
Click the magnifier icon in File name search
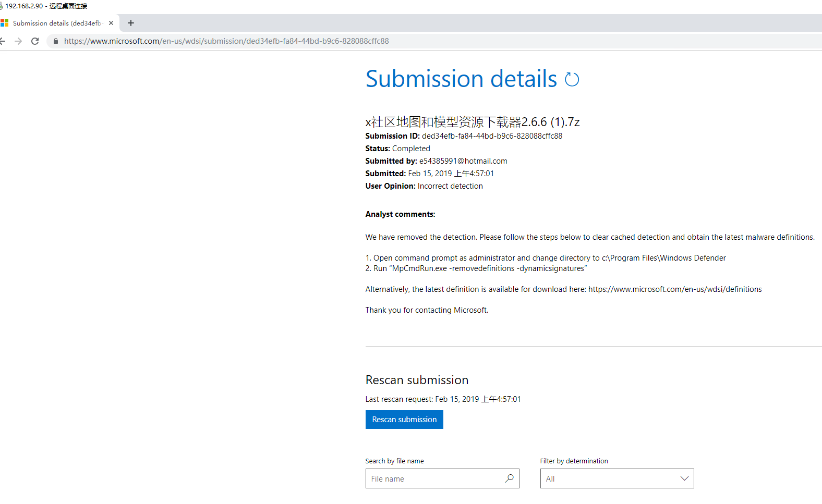point(509,478)
